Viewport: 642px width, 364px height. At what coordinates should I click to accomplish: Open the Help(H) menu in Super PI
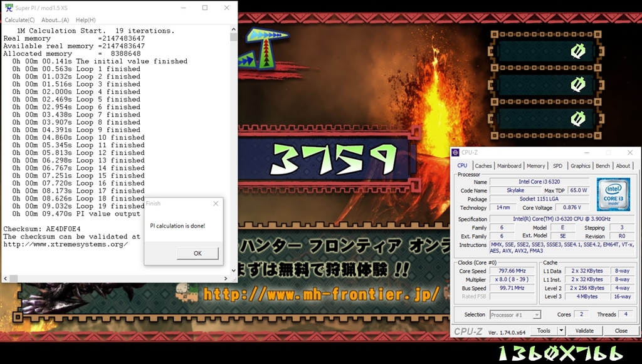click(x=85, y=20)
